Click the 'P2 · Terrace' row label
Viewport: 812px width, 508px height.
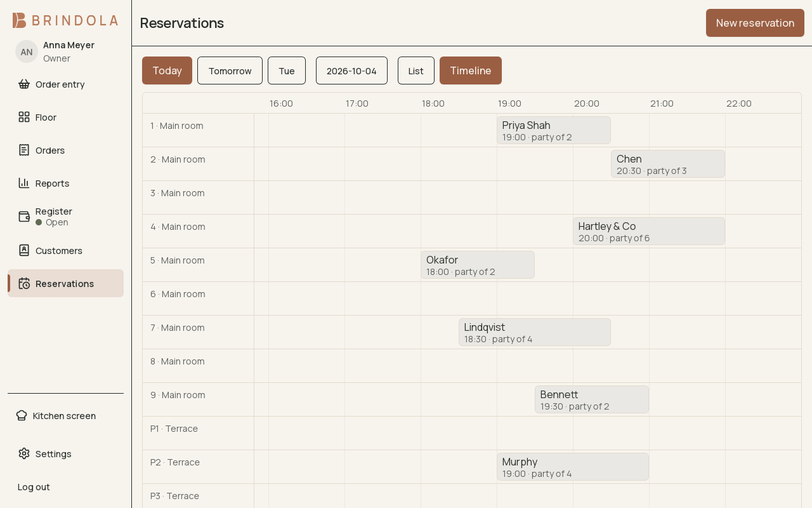click(x=175, y=462)
